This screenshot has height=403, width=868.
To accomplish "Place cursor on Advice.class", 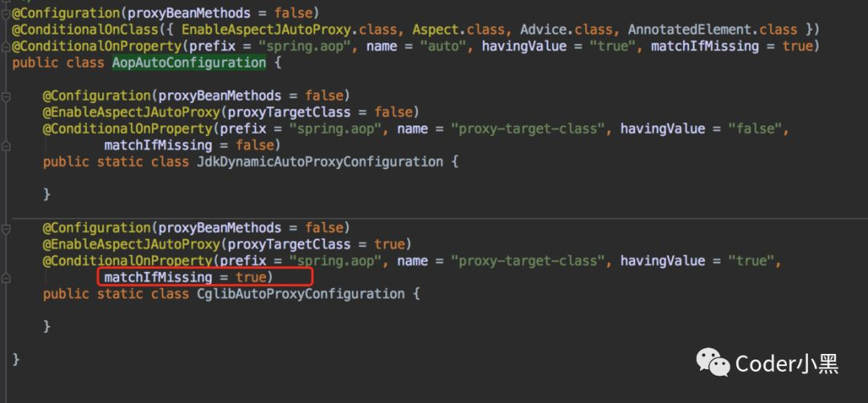I will (566, 30).
